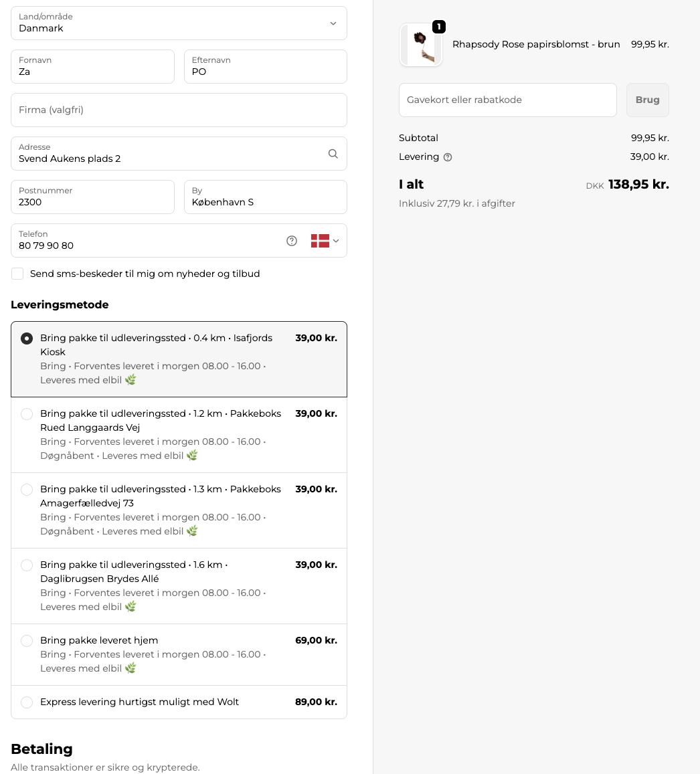Select Daglibrugsen Brydes Allé pickup option
700x774 pixels.
click(179, 586)
